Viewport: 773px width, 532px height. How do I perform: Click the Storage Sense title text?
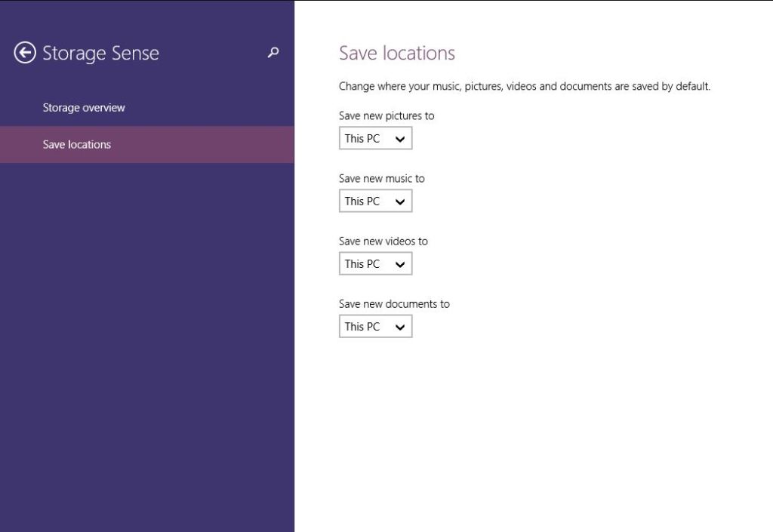(x=100, y=53)
